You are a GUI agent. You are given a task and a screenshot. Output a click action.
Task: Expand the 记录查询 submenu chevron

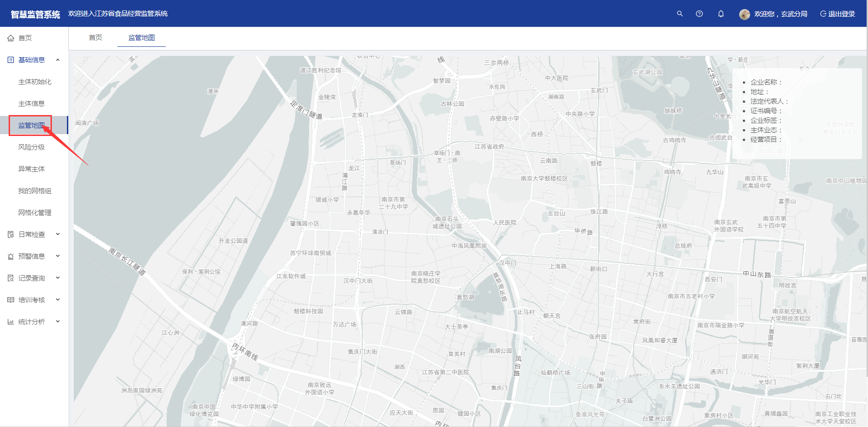pos(58,278)
